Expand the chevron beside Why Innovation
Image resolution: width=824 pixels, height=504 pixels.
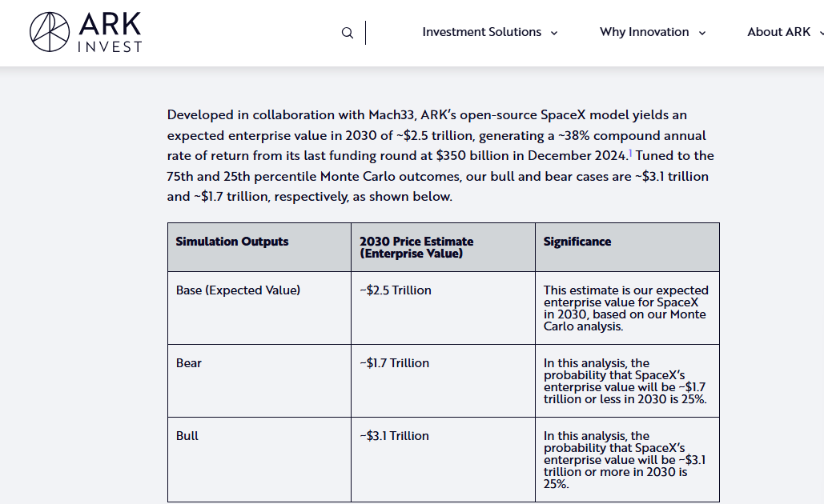(702, 33)
